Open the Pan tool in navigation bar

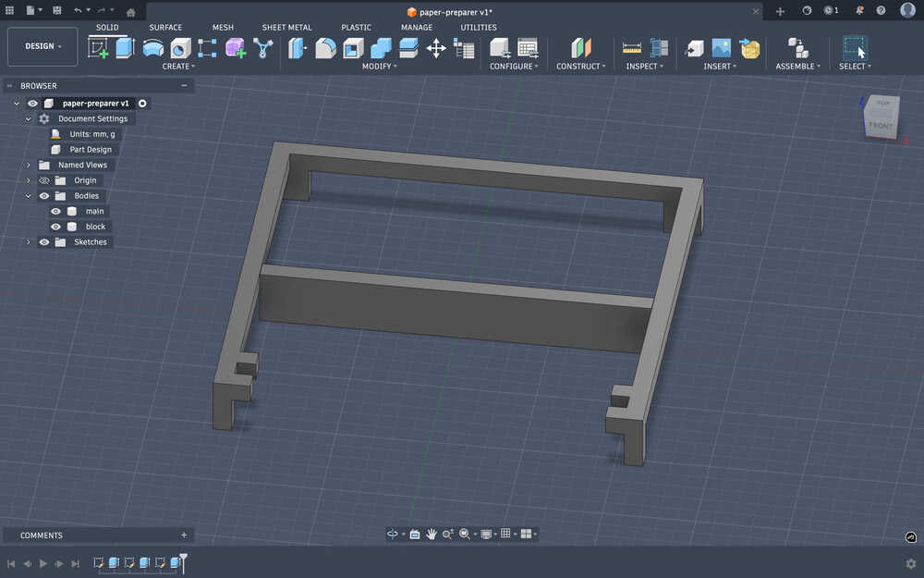pos(431,534)
